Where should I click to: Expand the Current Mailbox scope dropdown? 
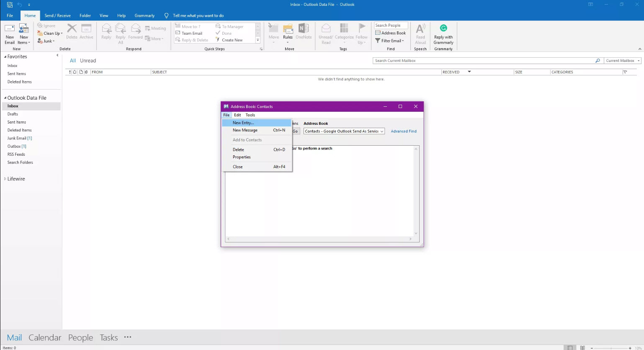[x=622, y=61]
